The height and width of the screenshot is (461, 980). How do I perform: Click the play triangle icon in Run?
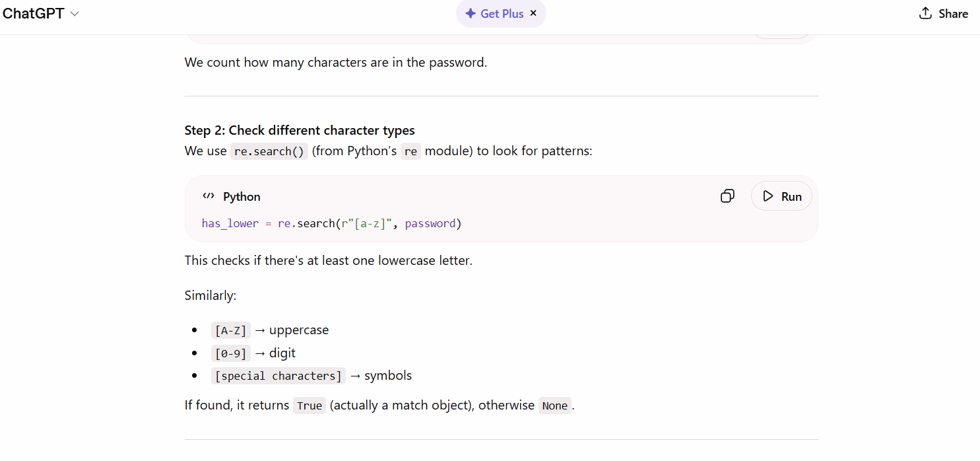(768, 196)
